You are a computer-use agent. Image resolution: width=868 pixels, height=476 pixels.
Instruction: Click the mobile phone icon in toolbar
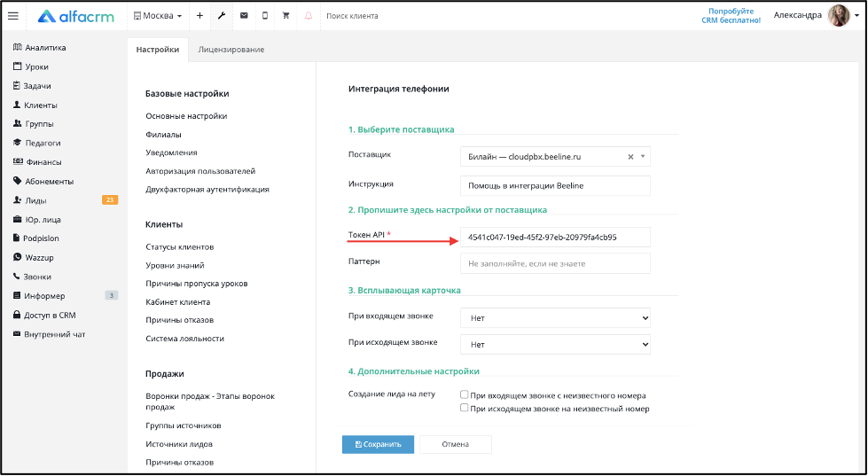[x=265, y=16]
